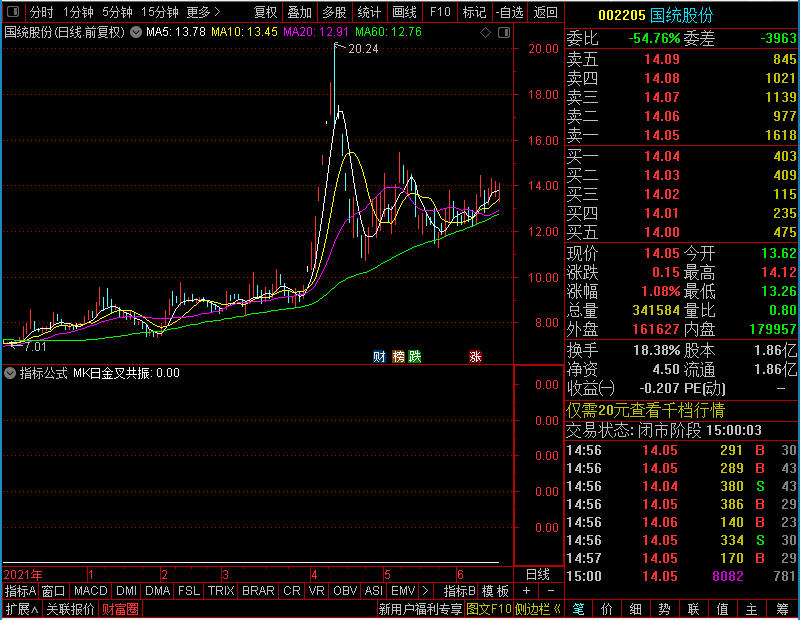Click the 买一 price 14.04

662,156
